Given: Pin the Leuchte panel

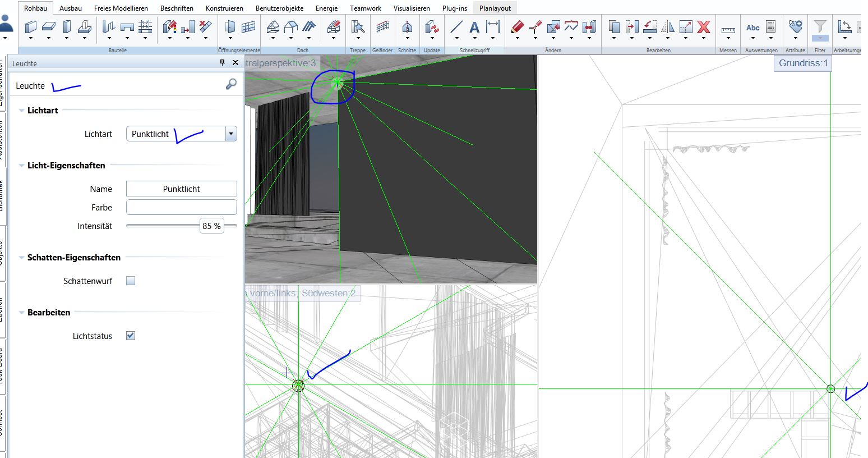Looking at the screenshot, I should pos(222,63).
